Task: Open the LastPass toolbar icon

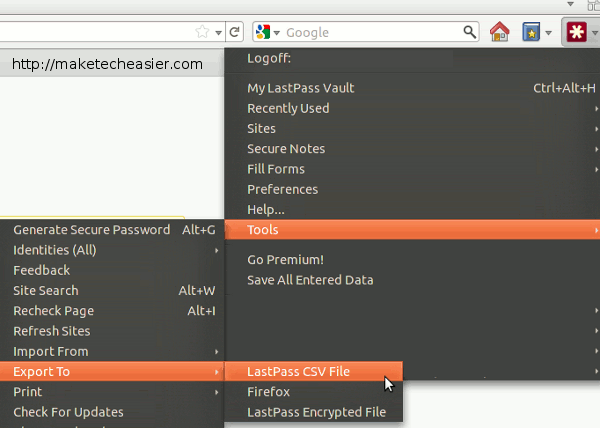Action: (x=577, y=32)
